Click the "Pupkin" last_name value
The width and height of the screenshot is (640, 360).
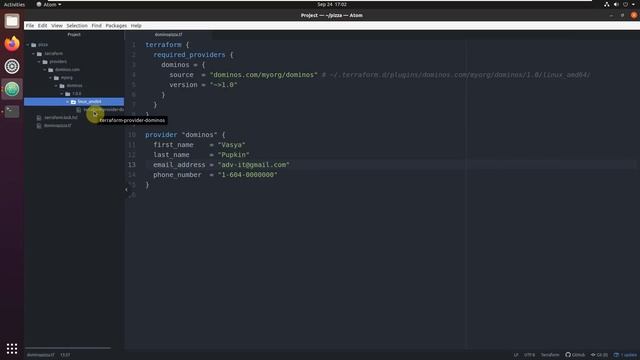[x=233, y=155]
